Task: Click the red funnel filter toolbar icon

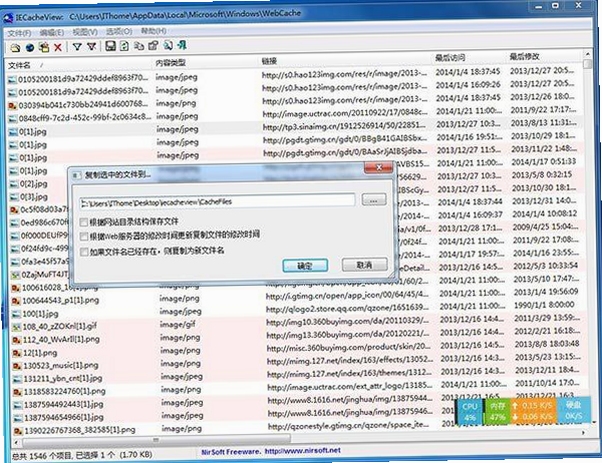Action: pos(91,46)
